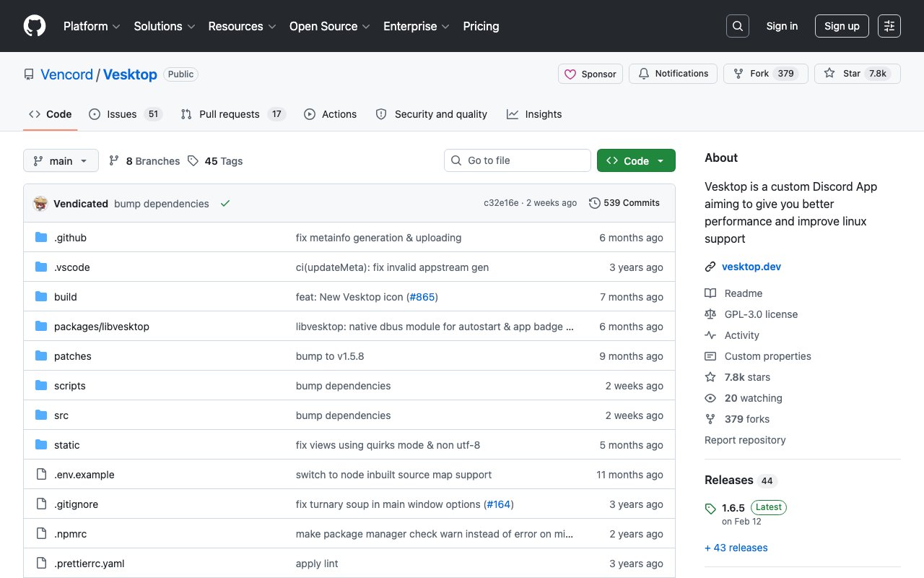Show + 43 releases

pos(736,548)
